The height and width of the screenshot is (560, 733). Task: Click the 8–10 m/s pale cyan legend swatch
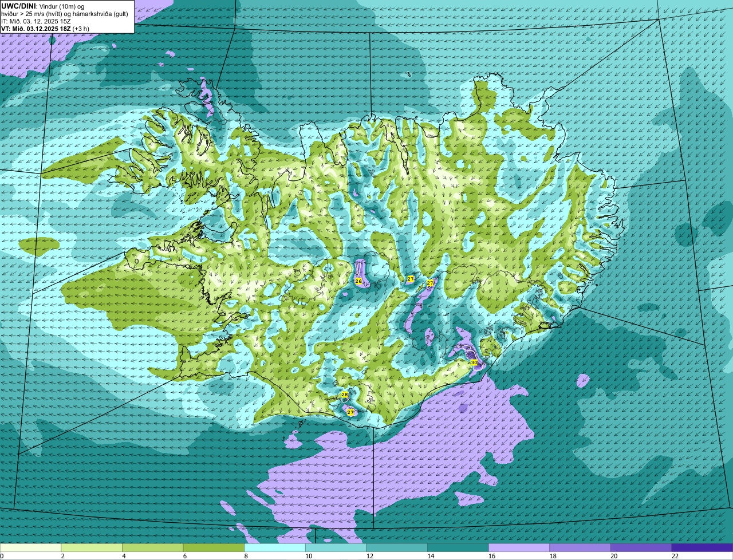[275, 548]
